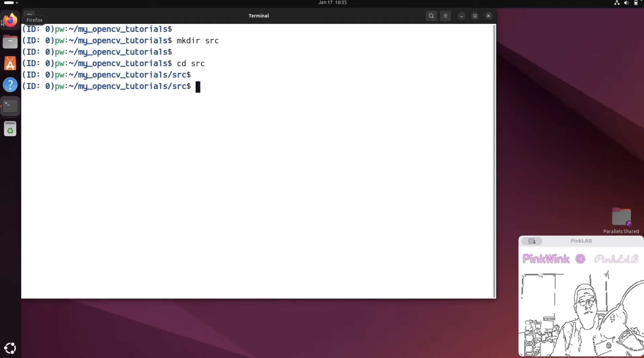This screenshot has height=358, width=644.
Task: Click the Terminal icon in dock
Action: (10, 106)
